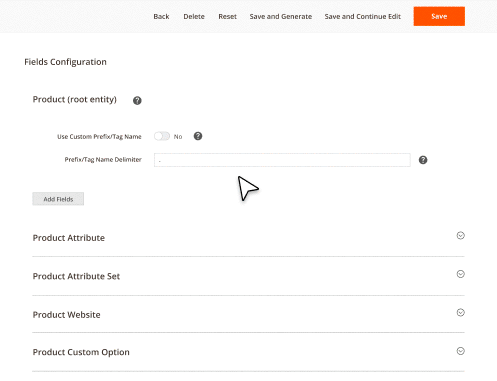This screenshot has height=381, width=497.
Task: Choose Save and Continue Edit
Action: pyautogui.click(x=363, y=16)
